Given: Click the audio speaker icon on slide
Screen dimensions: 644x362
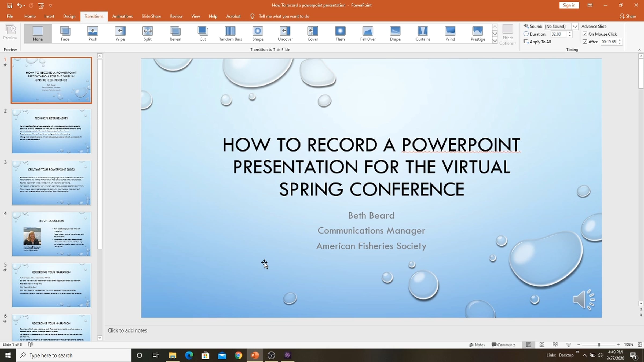Looking at the screenshot, I should (x=584, y=300).
